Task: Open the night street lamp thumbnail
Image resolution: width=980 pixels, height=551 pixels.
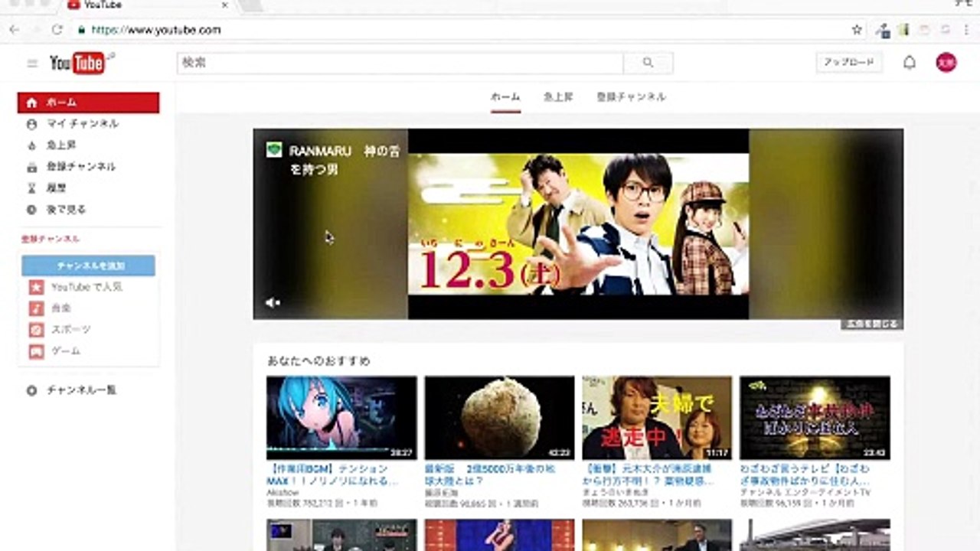Action: point(815,418)
